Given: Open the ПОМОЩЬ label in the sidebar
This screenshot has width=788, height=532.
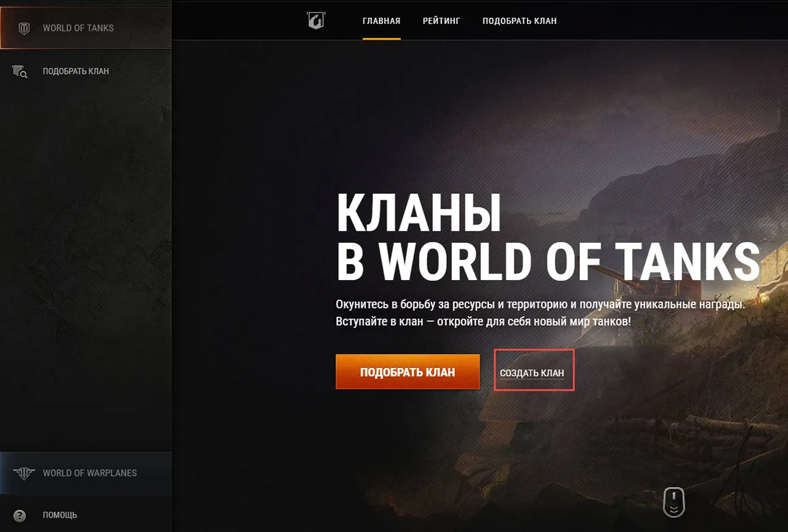Looking at the screenshot, I should pyautogui.click(x=60, y=515).
